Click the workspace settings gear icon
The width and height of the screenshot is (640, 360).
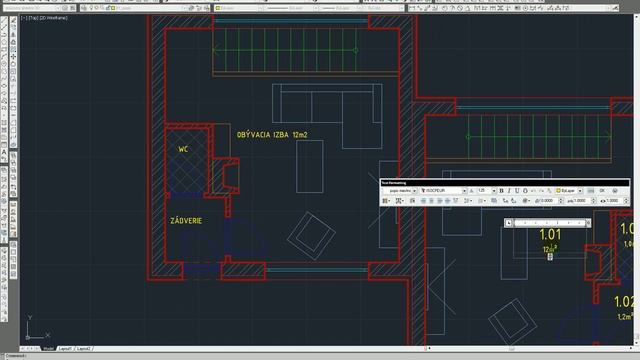65,8
